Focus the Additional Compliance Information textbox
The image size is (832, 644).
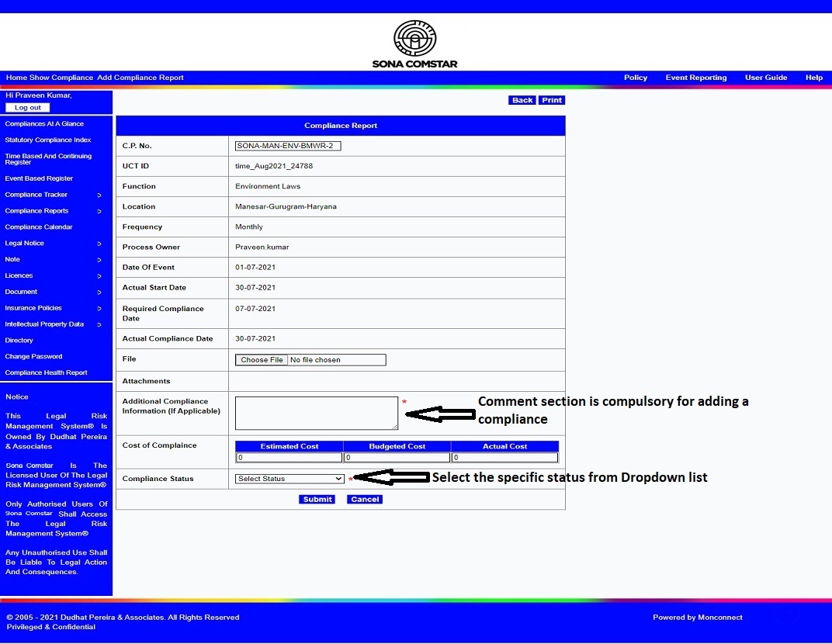[317, 413]
